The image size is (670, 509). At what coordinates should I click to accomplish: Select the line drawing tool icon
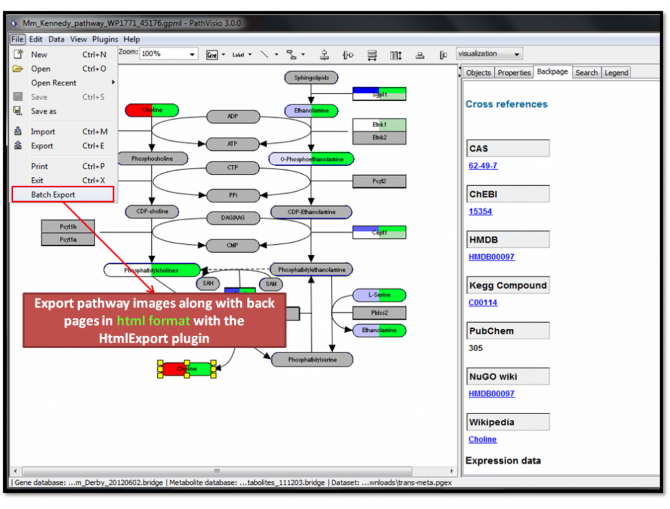(x=264, y=54)
